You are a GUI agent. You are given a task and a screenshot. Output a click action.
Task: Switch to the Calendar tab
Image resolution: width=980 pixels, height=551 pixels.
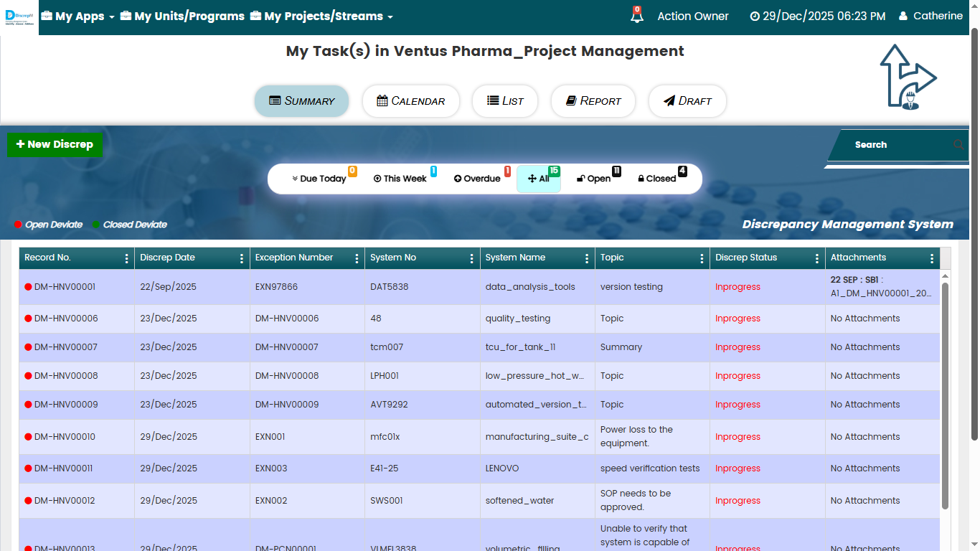(411, 101)
